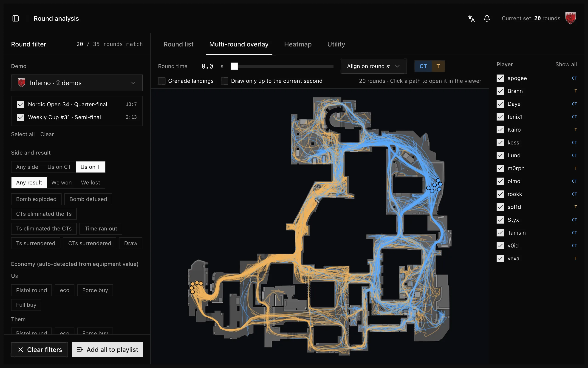Expand the Inferno 2 demos dropdown

77,83
